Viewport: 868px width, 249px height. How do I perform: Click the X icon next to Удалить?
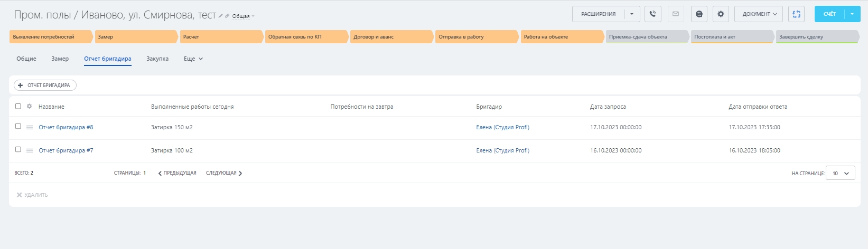pyautogui.click(x=19, y=195)
